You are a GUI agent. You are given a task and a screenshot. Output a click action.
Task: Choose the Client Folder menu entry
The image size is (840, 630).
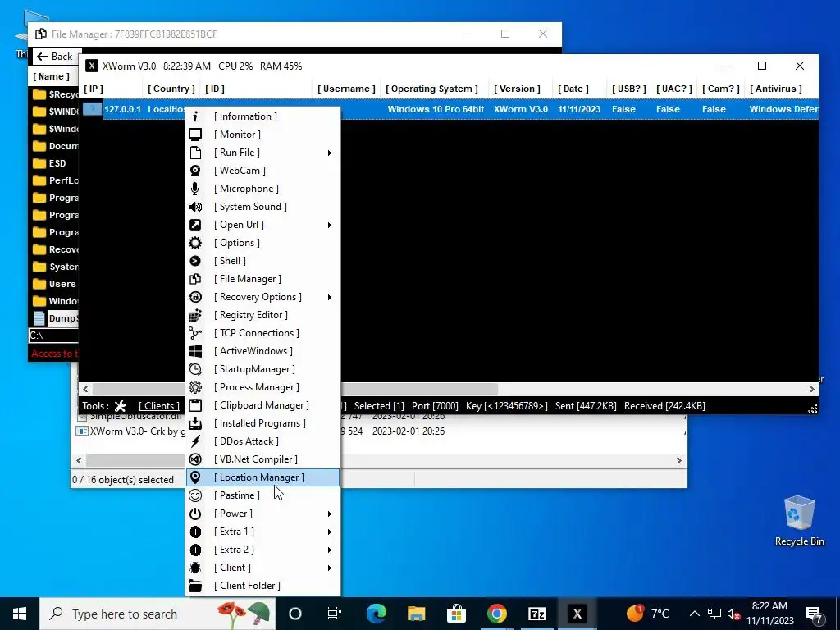(x=262, y=586)
